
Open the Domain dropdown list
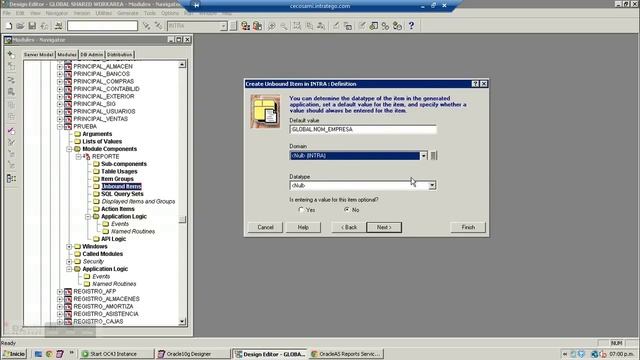(x=423, y=156)
